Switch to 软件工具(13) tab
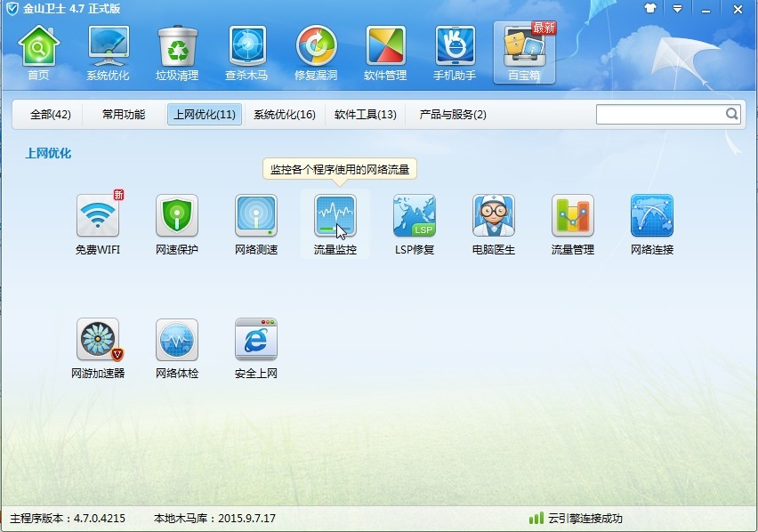The image size is (758, 532). tap(366, 115)
